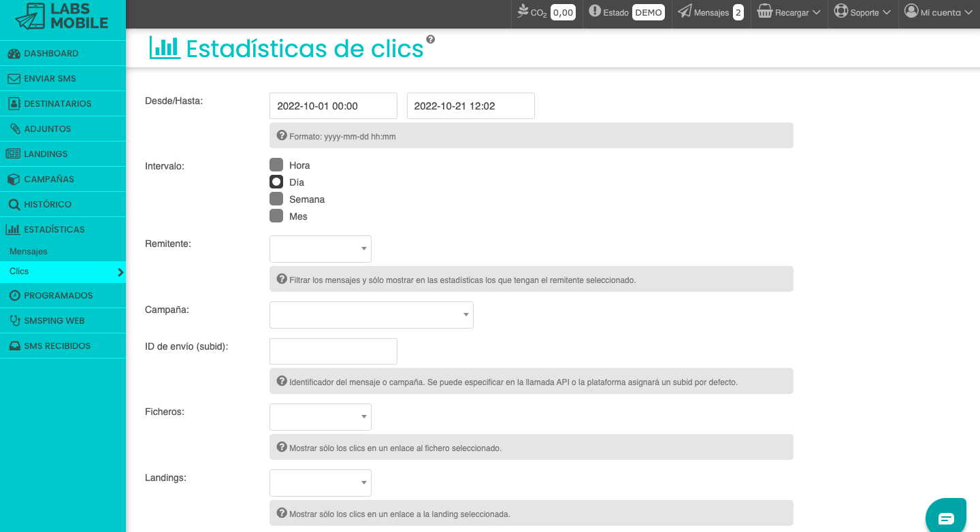
Task: Click the Adjuntos paperclip icon
Action: point(14,129)
